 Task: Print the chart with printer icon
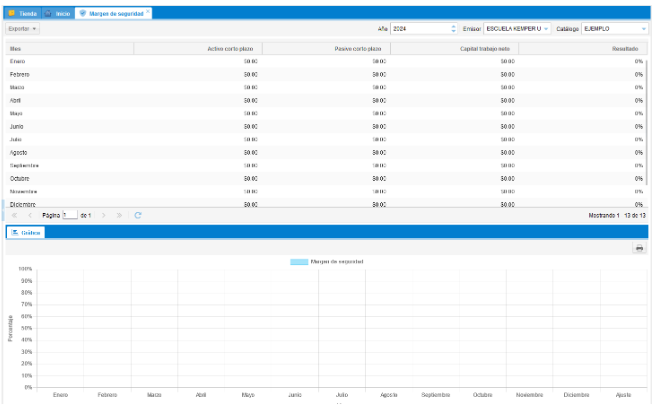[639, 247]
